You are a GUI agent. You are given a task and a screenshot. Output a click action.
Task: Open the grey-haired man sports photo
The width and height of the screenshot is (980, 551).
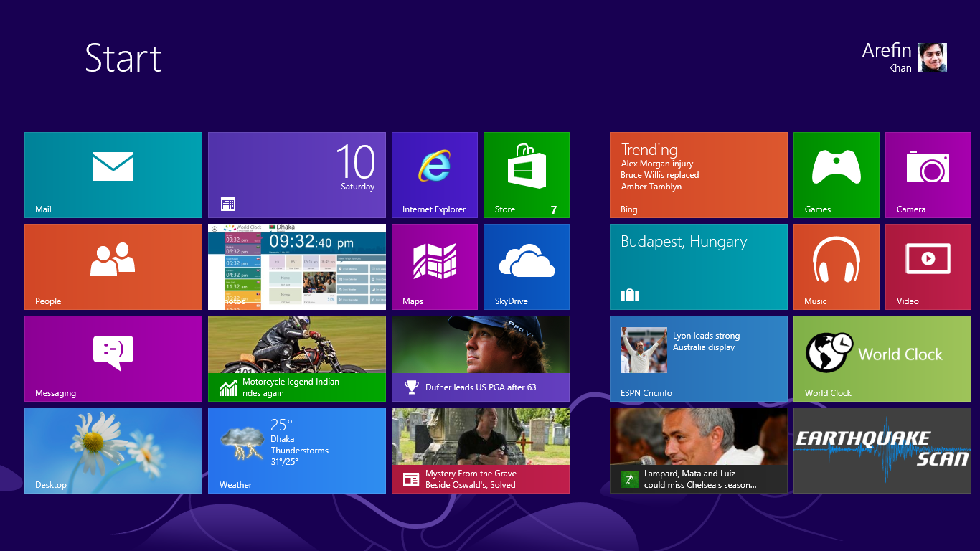click(x=699, y=436)
